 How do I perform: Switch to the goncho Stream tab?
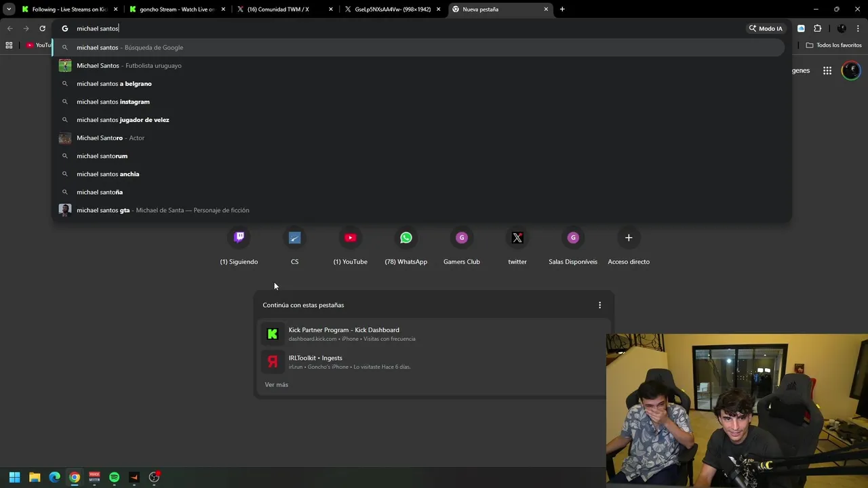point(177,9)
